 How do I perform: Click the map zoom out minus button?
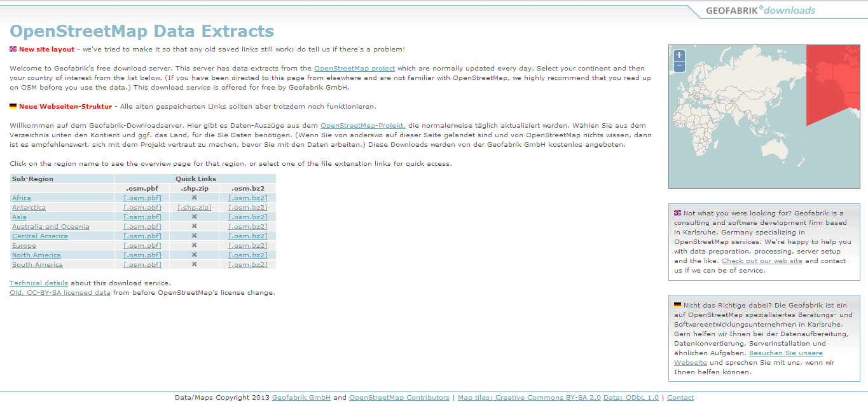679,66
